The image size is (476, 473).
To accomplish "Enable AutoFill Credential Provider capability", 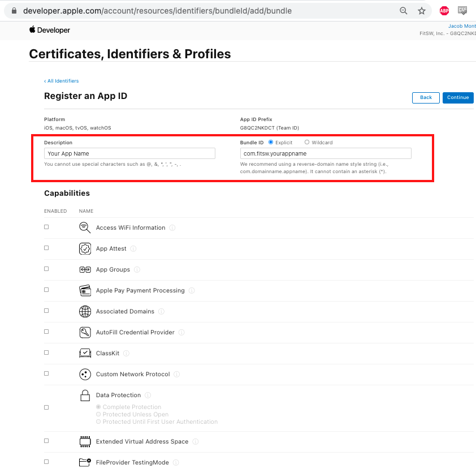I will [x=46, y=332].
